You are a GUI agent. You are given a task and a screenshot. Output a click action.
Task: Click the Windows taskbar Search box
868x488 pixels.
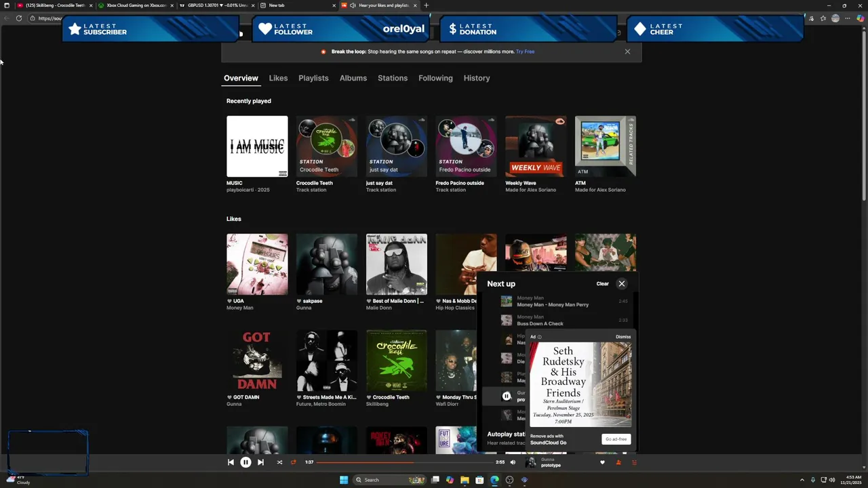pyautogui.click(x=389, y=480)
